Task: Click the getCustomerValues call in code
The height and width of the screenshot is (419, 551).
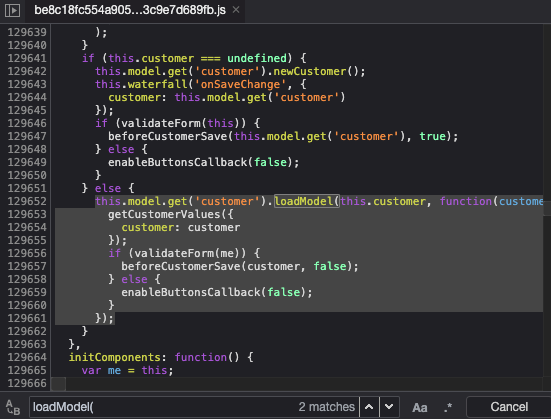Action: (x=164, y=214)
